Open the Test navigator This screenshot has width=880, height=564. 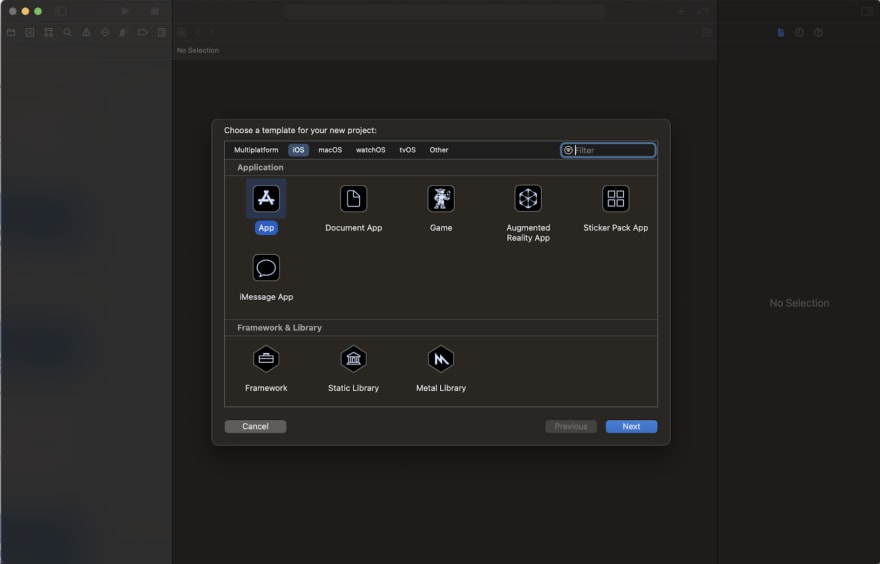pos(105,33)
